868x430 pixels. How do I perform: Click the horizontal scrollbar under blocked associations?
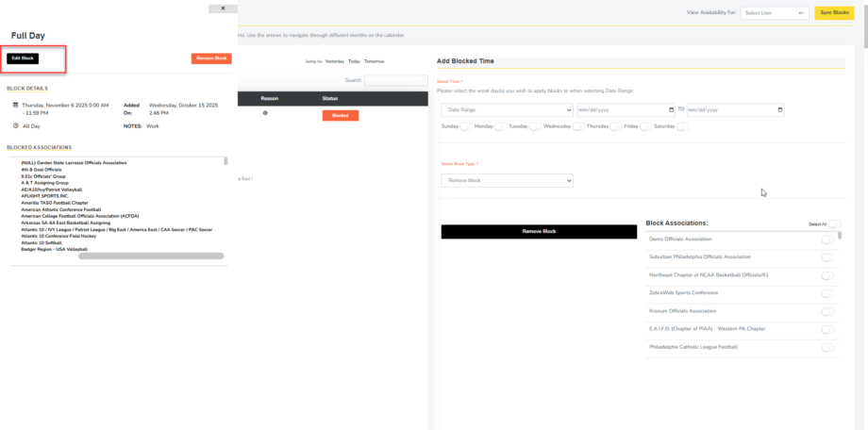(151, 256)
